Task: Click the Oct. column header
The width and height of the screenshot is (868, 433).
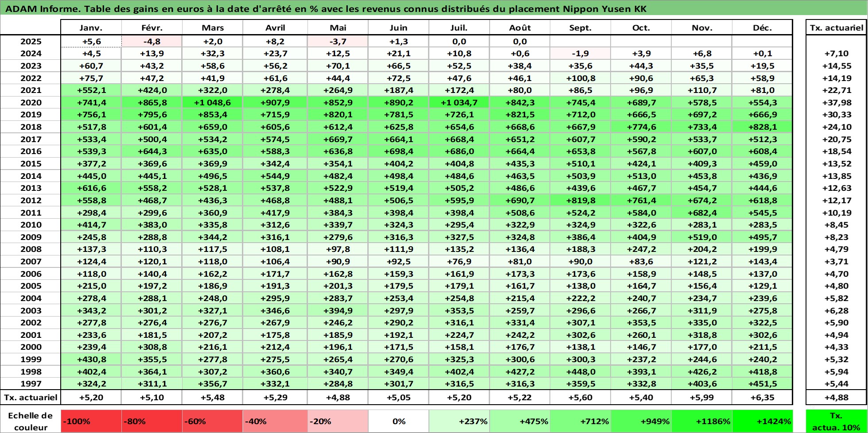Action: (x=641, y=27)
